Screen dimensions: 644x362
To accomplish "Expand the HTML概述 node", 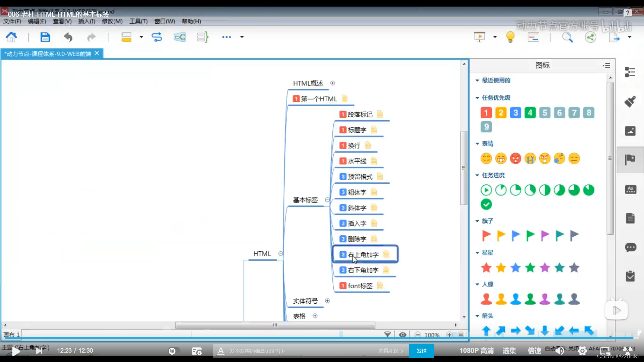I will click(332, 83).
